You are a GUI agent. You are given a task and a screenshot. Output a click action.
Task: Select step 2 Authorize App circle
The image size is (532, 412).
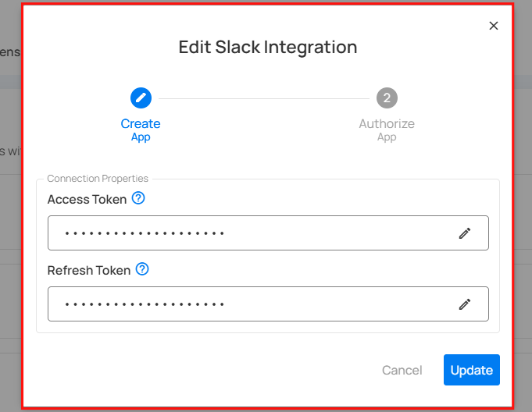tap(387, 98)
